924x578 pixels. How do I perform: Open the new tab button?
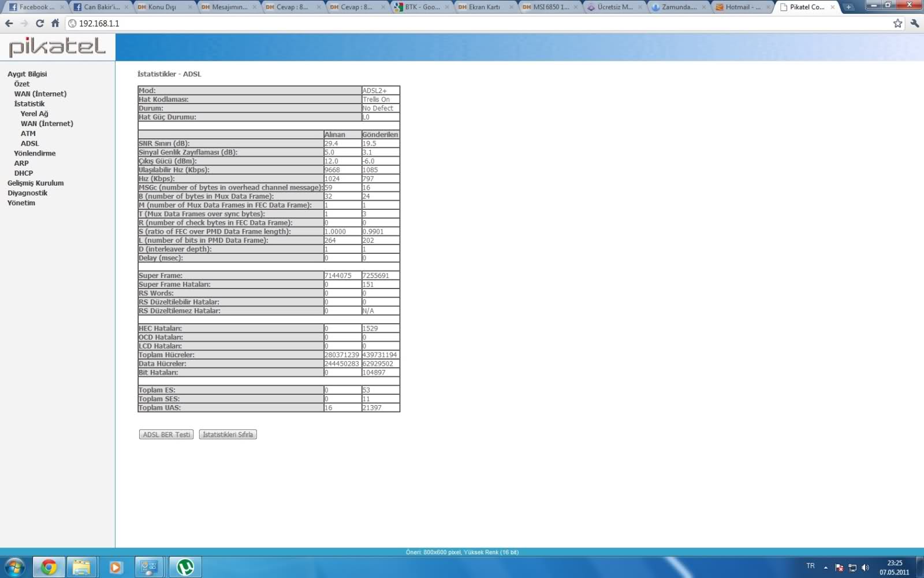848,8
